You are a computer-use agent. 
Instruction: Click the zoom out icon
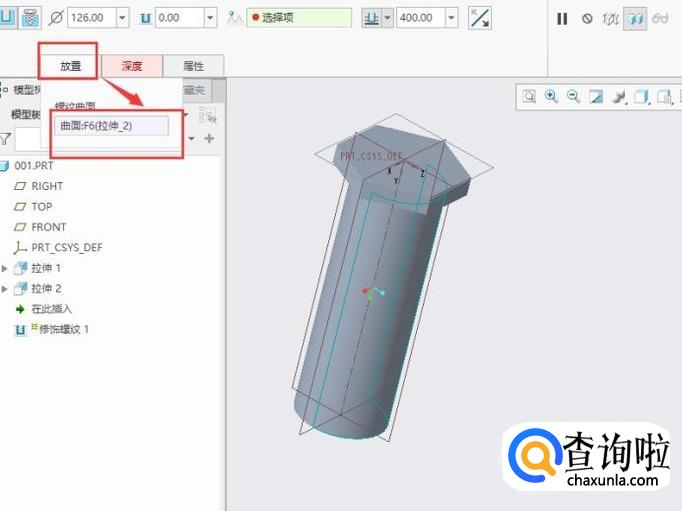coord(573,96)
